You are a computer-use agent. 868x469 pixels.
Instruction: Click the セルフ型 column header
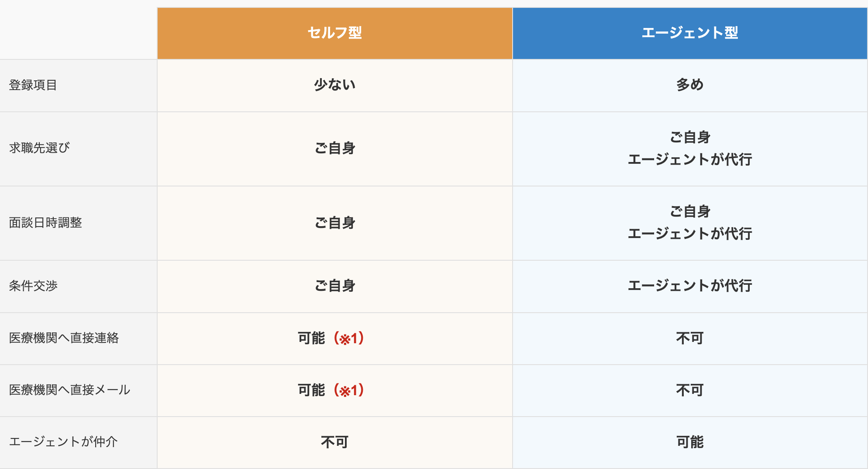point(334,33)
